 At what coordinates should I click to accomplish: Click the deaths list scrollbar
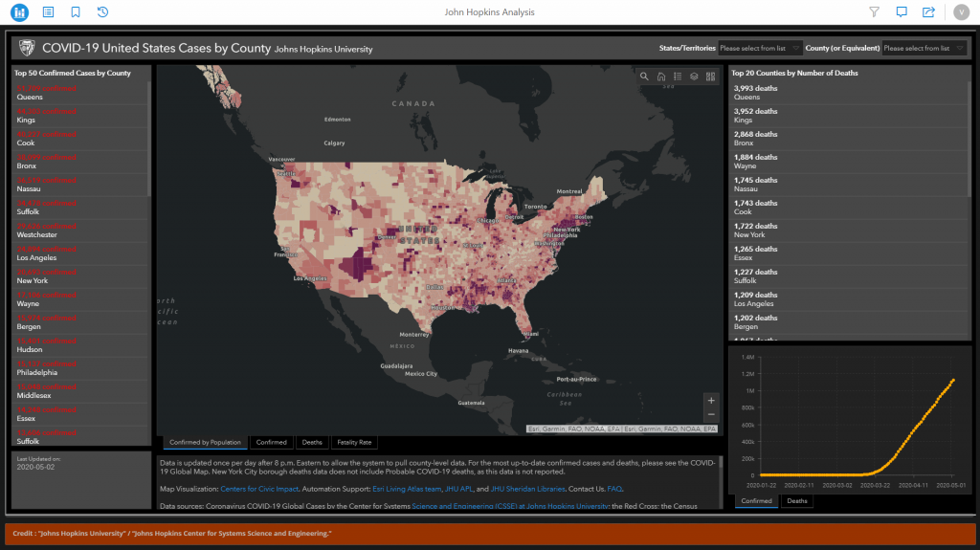click(969, 138)
